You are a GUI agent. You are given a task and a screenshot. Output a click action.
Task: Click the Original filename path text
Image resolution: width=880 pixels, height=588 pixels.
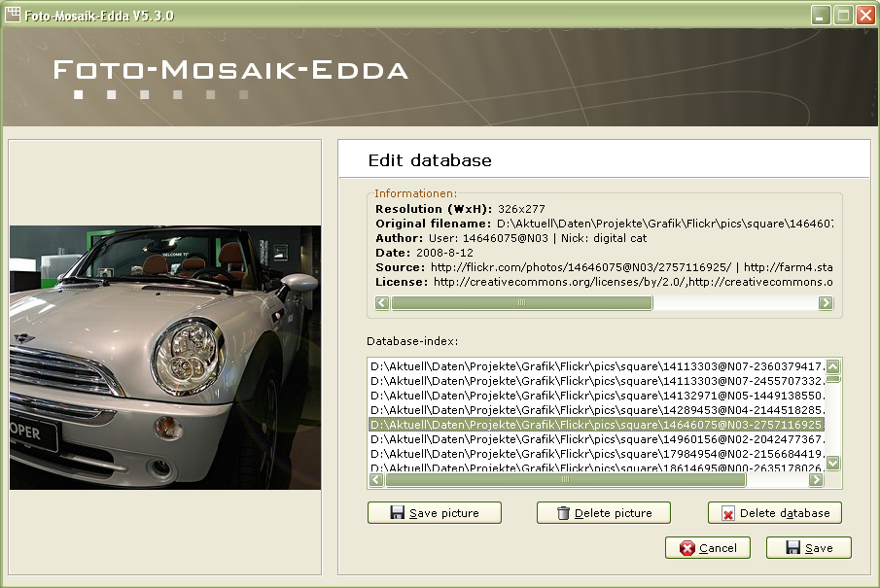(x=665, y=224)
